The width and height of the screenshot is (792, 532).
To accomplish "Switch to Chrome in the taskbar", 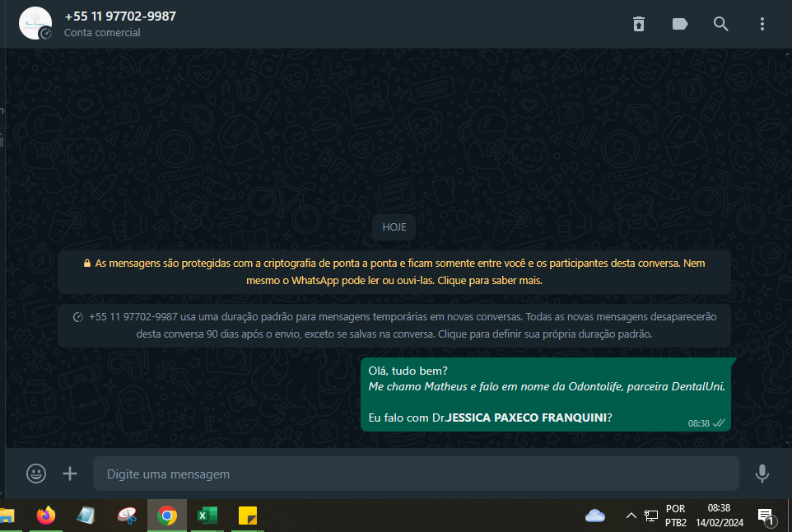I will (167, 516).
